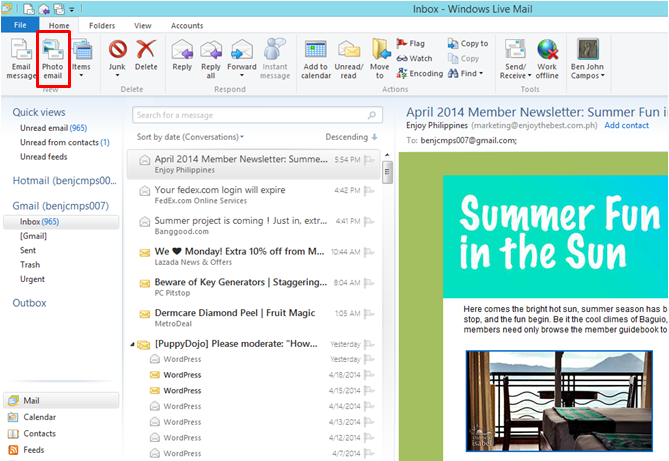This screenshot has height=461, width=669.
Task: Reply to the selected email
Action: coord(182,55)
